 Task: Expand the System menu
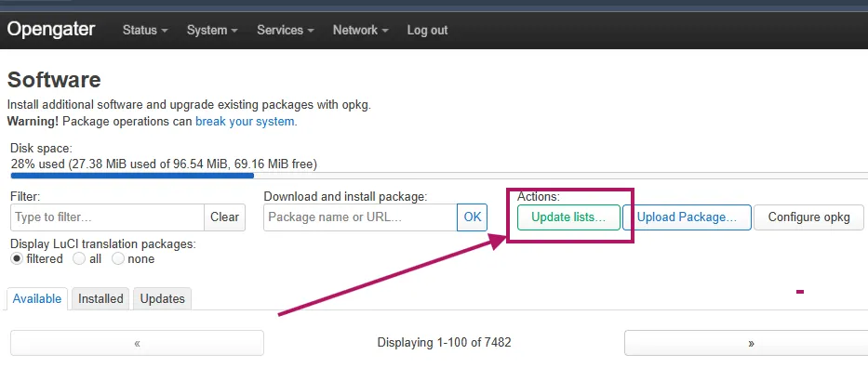point(212,31)
